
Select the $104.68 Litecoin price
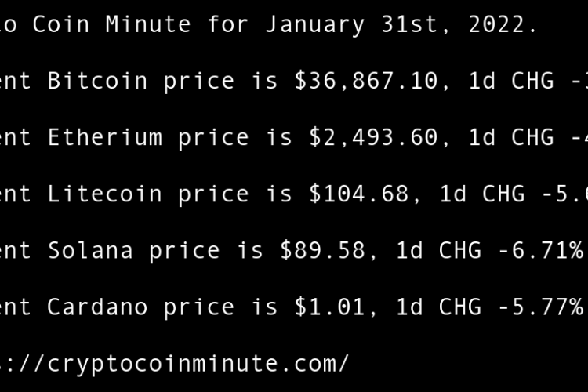pos(359,194)
